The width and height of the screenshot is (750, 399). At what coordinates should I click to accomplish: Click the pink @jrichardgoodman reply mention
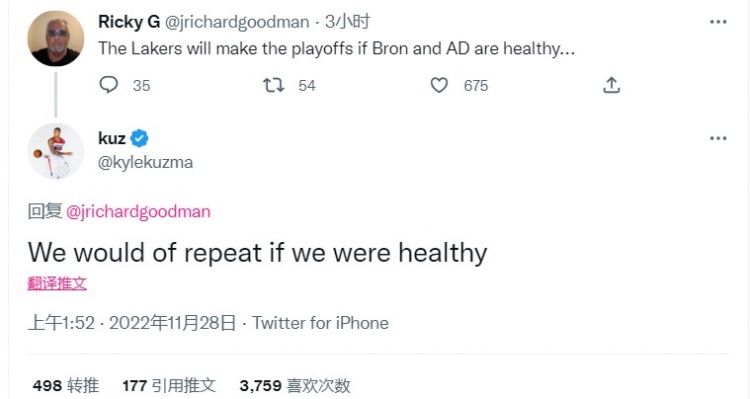coord(138,211)
